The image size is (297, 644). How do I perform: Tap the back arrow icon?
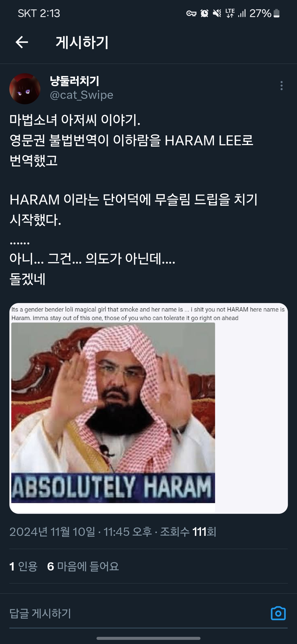coord(22,42)
